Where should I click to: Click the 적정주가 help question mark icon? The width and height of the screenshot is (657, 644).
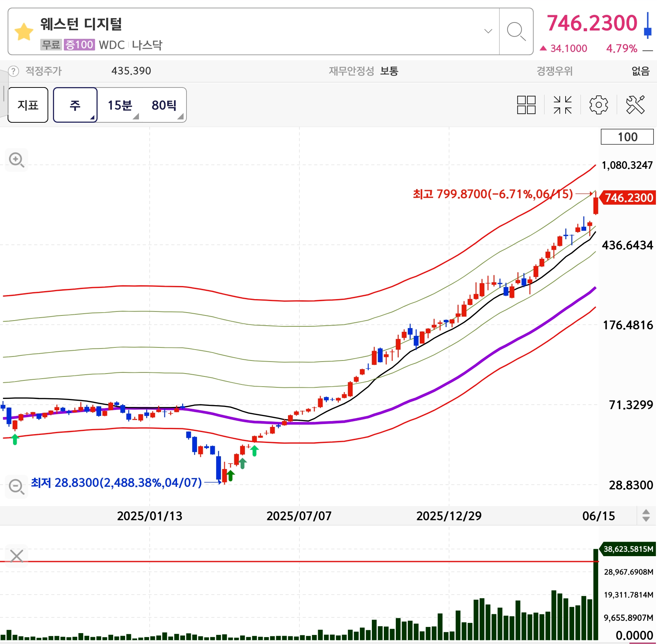[13, 71]
